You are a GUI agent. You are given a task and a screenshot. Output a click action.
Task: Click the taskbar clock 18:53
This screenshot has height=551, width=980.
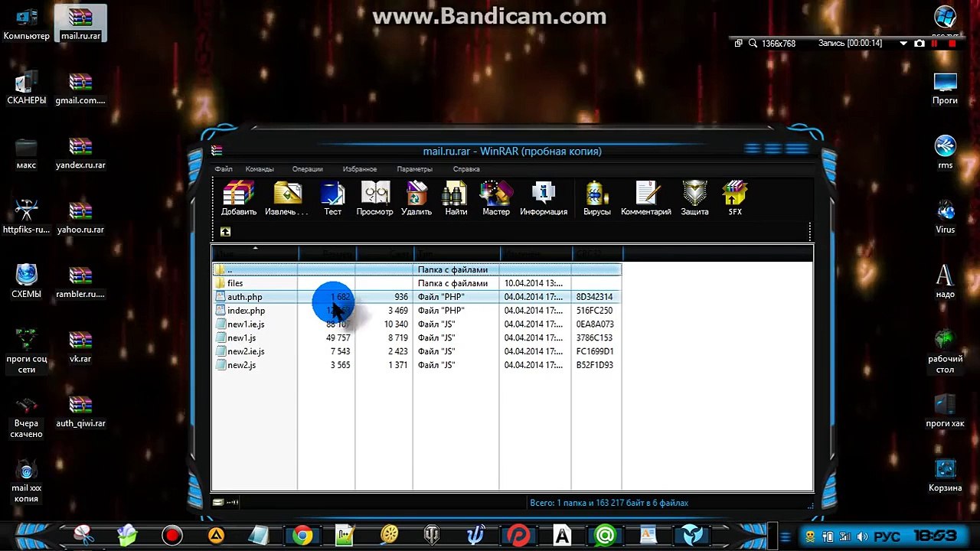click(x=935, y=536)
